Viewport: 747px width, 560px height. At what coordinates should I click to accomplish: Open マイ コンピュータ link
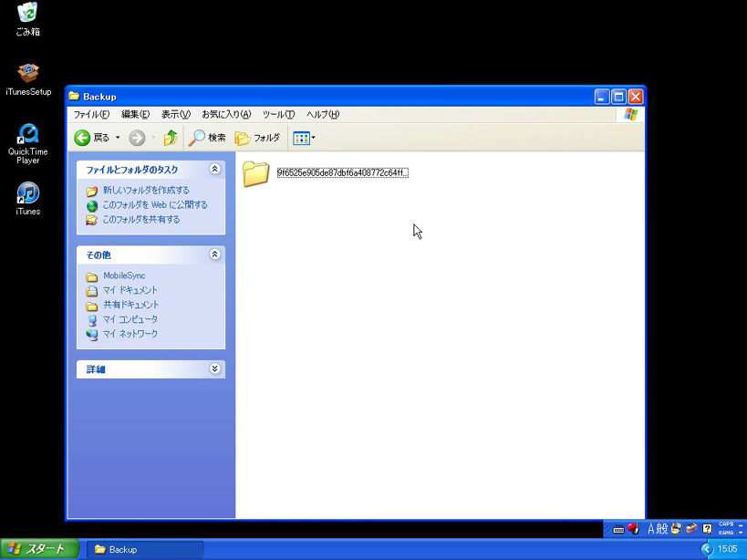pyautogui.click(x=130, y=319)
